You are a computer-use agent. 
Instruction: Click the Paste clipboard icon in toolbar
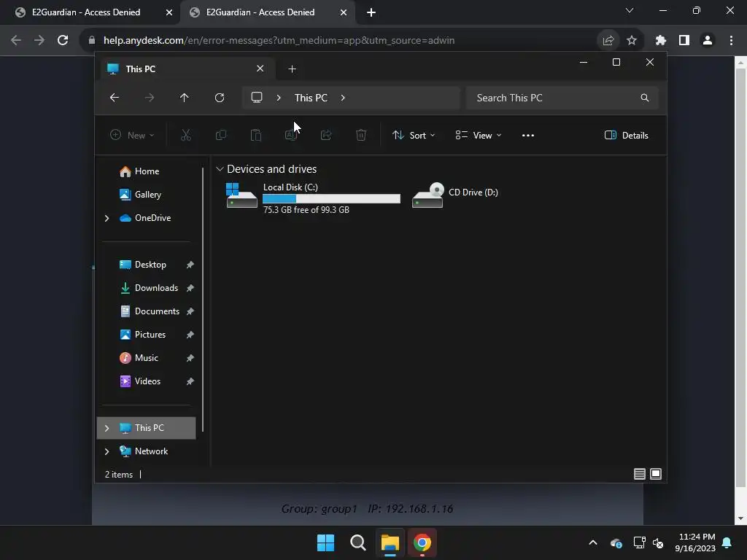pos(256,135)
